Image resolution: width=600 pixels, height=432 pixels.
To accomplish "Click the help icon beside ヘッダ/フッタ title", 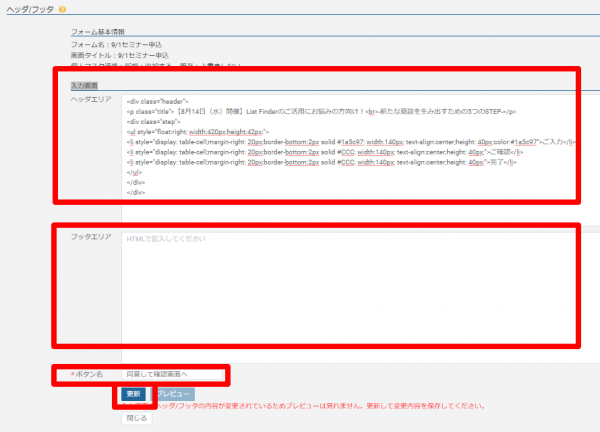I will pos(63,10).
